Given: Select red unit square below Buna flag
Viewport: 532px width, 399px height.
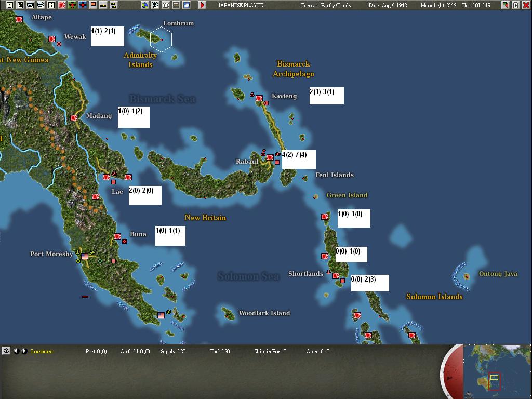Looking at the screenshot, I should click(x=125, y=241).
